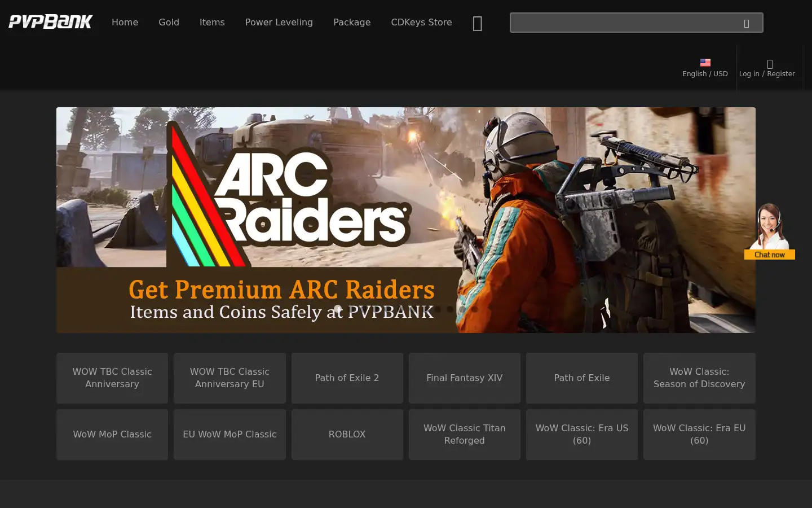The image size is (812, 508).
Task: Open the Chat now support widget
Action: (769, 231)
